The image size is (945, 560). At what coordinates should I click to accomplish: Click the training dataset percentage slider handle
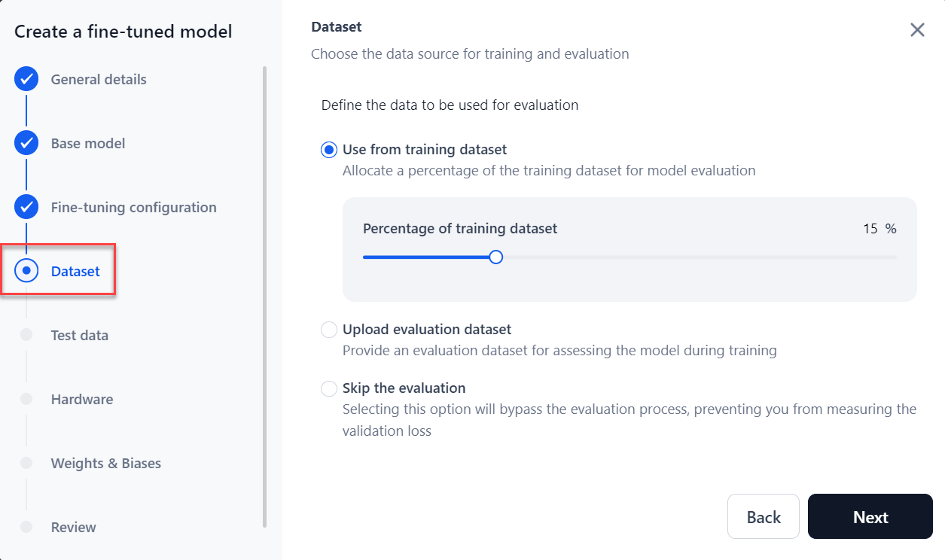tap(495, 257)
